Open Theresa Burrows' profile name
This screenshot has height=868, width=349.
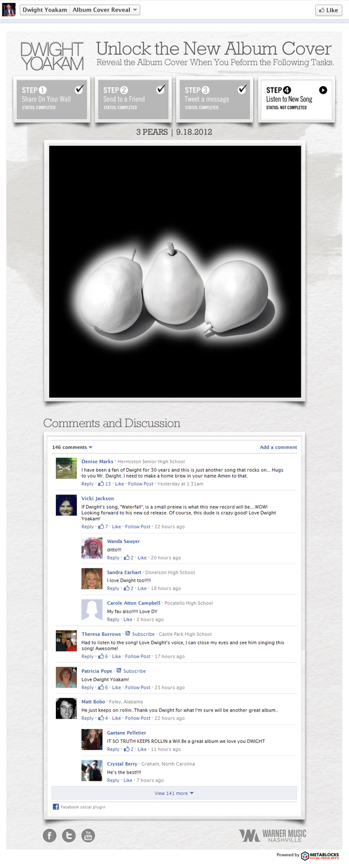[x=101, y=634]
